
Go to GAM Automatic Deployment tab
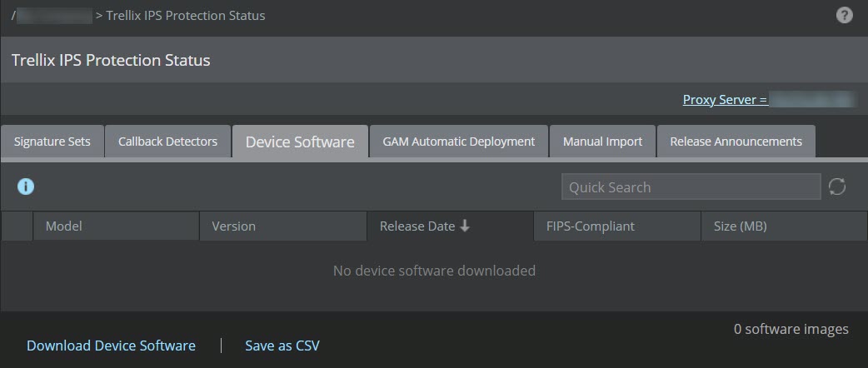tap(459, 142)
